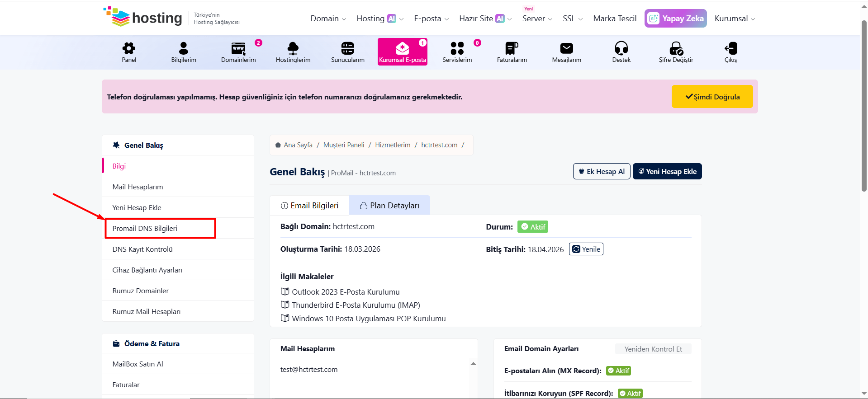Open Destek headset icon
This screenshot has height=399, width=868.
pyautogui.click(x=621, y=48)
